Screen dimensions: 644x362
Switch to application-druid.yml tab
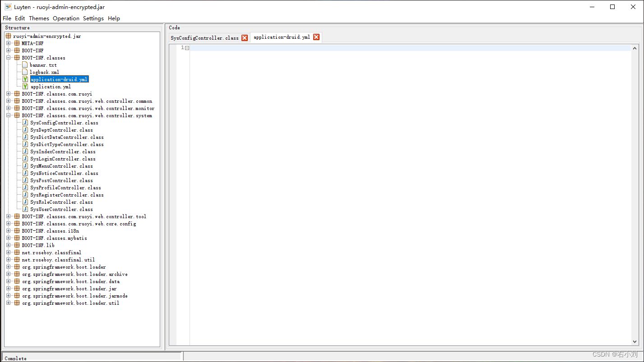point(282,37)
